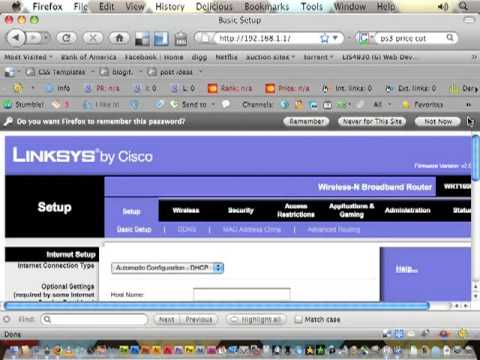The height and width of the screenshot is (360, 480).
Task: Open the Tools menu
Action: pos(312,6)
